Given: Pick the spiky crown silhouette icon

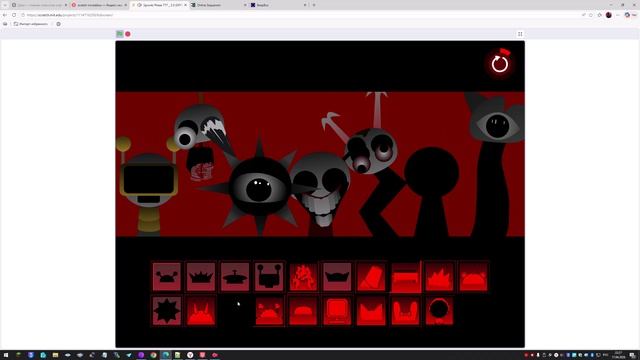Looking at the screenshot, I should coord(201,277).
